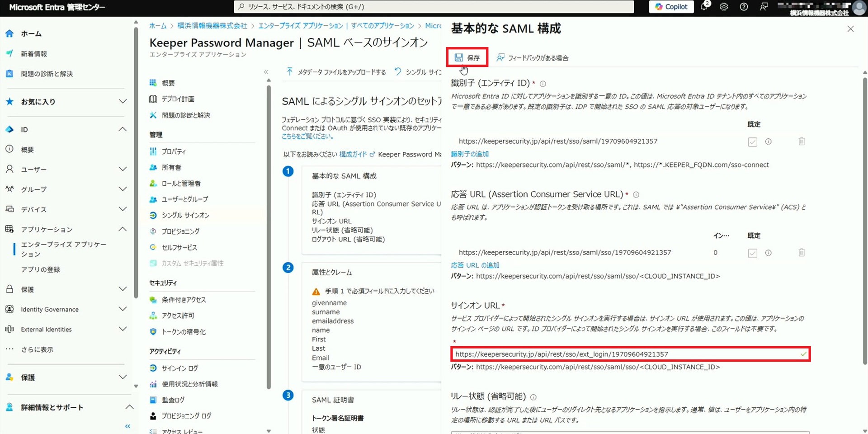Expand the ユーザー section in sidebar
The image size is (868, 434).
coord(122,170)
